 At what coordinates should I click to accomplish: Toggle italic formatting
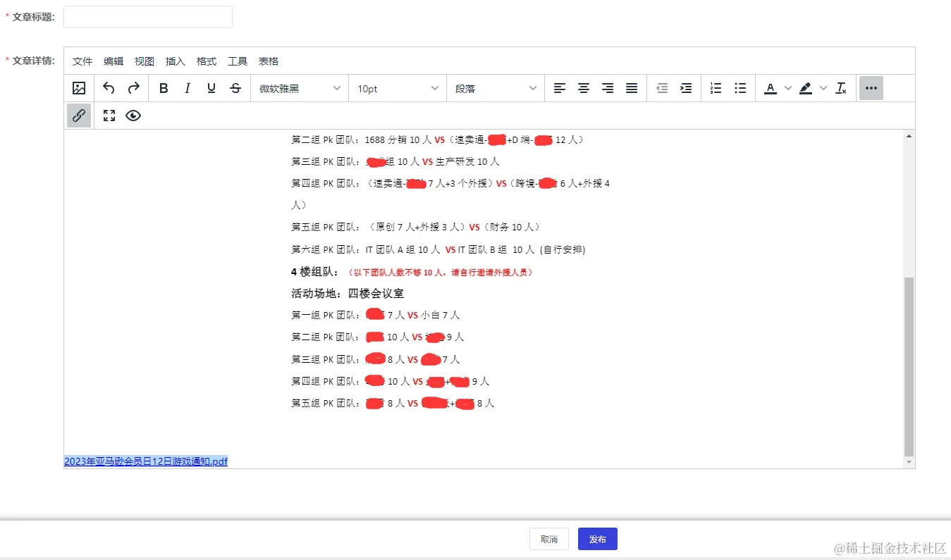click(x=188, y=88)
